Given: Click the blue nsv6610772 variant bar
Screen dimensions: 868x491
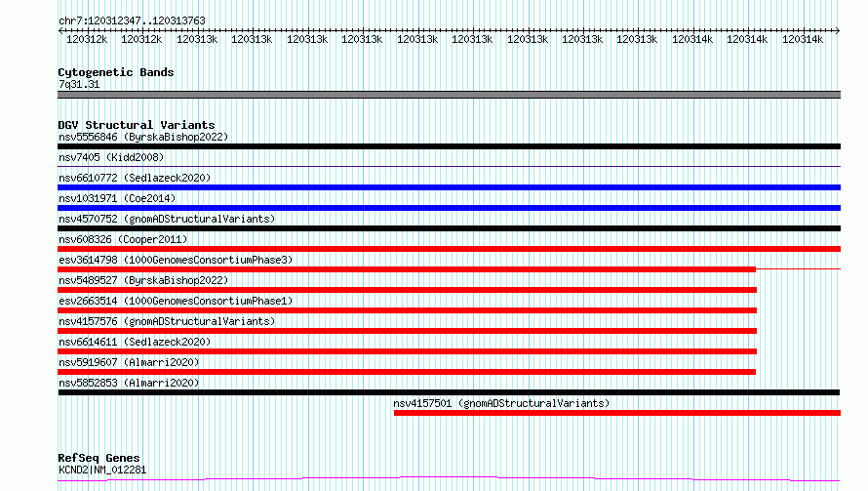Looking at the screenshot, I should [x=449, y=187].
